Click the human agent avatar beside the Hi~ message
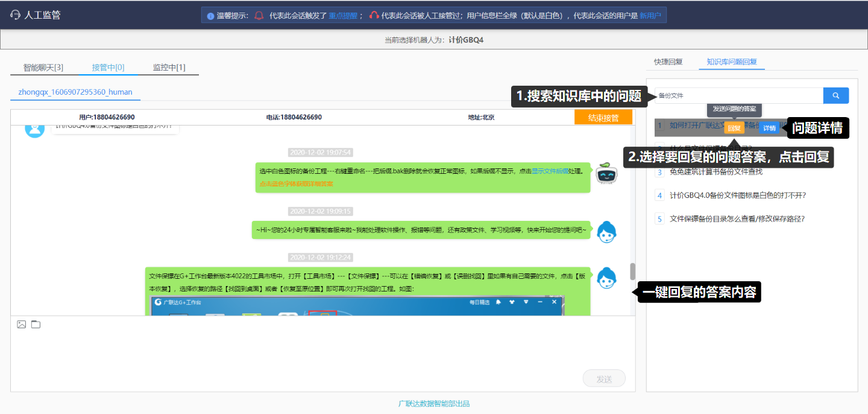This screenshot has height=414, width=868. 606,232
